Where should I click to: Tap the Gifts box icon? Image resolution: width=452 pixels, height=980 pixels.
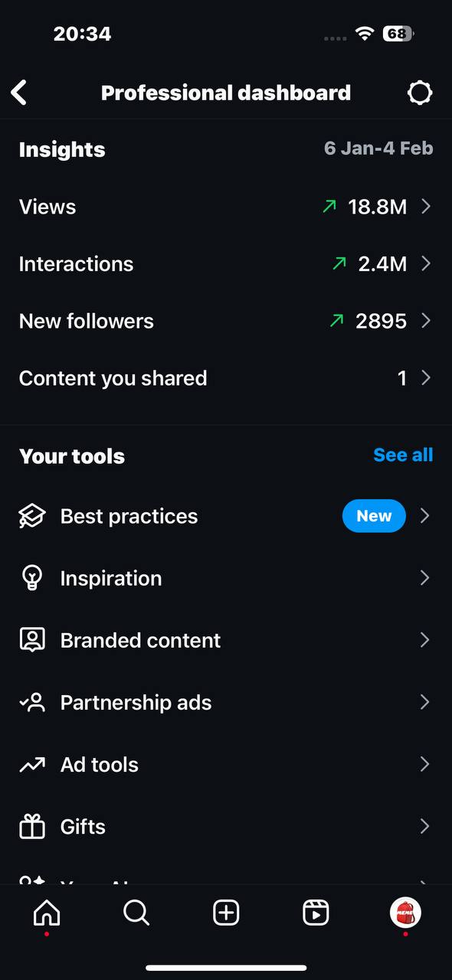(x=32, y=826)
